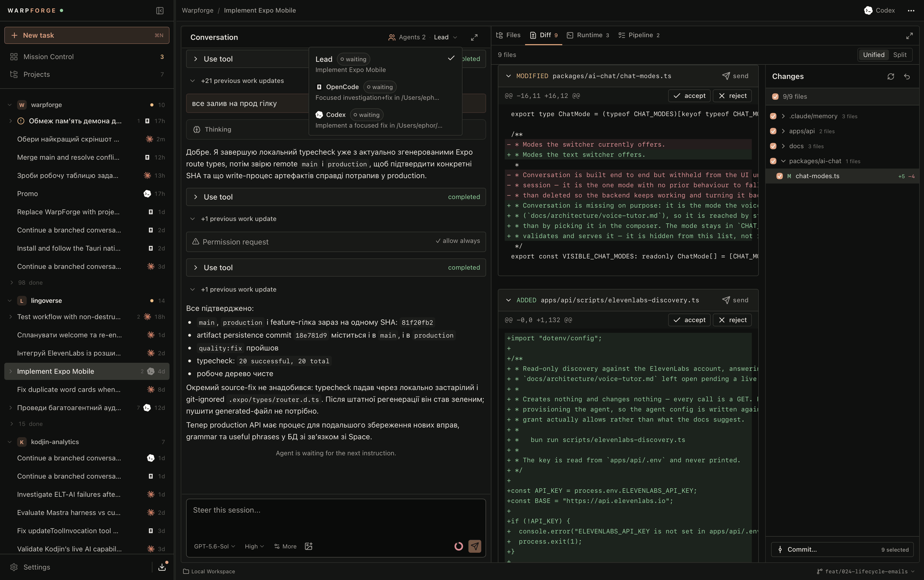
Task: Open the top-right three-dots overflow menu
Action: click(911, 11)
